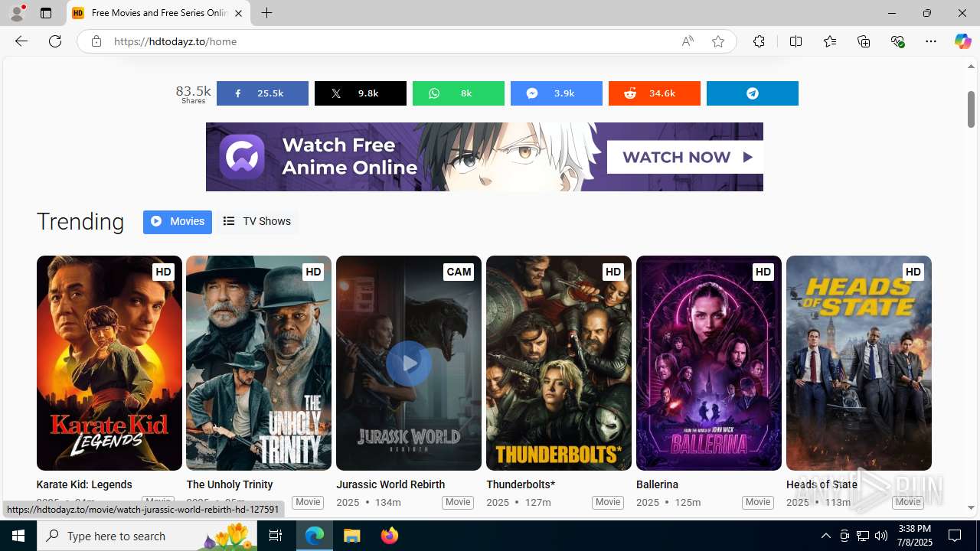Show hidden system tray icons
This screenshot has height=551, width=980.
tap(826, 536)
